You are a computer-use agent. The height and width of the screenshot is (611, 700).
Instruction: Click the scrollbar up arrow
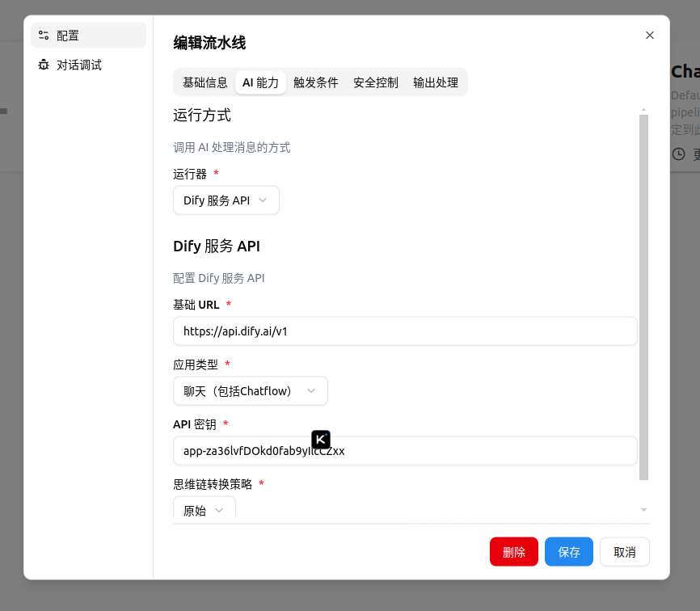(x=643, y=110)
